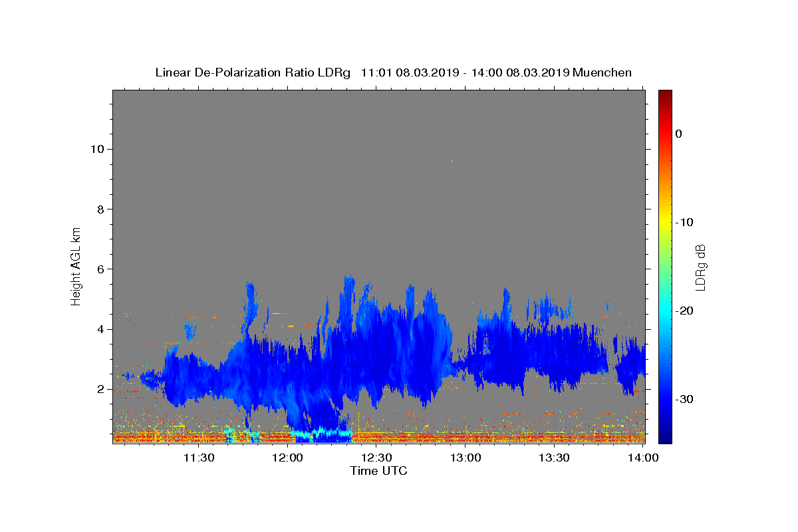Viewport: 798px width, 532px height.
Task: Click the colorbar value -20
Action: point(685,311)
